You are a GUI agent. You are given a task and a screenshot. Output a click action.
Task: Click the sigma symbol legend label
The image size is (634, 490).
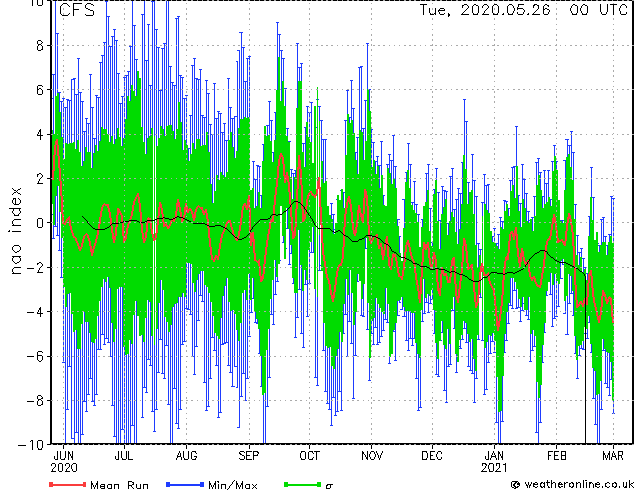(x=329, y=486)
